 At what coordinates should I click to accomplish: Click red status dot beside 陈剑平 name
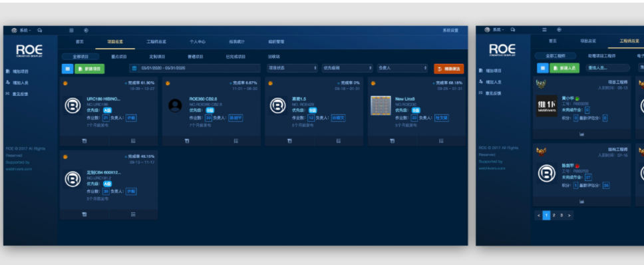click(577, 166)
